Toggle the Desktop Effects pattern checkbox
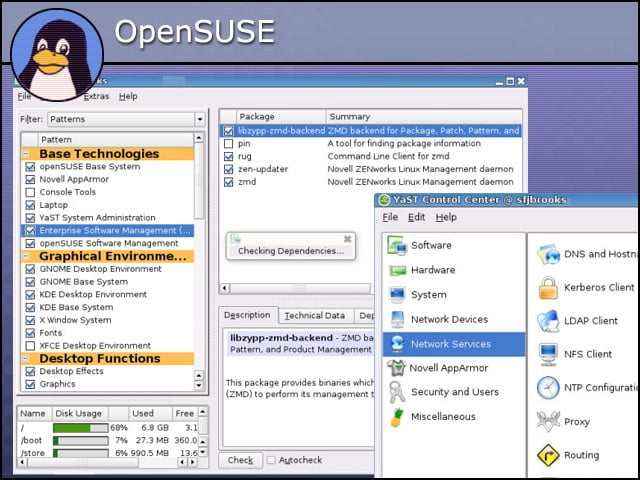The width and height of the screenshot is (640, 480). (x=30, y=371)
